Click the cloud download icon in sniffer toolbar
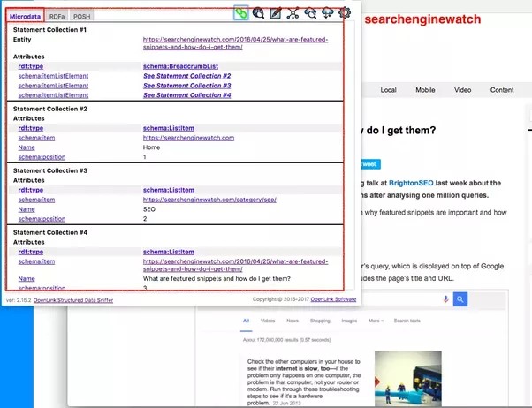The height and width of the screenshot is (408, 532). (327, 13)
